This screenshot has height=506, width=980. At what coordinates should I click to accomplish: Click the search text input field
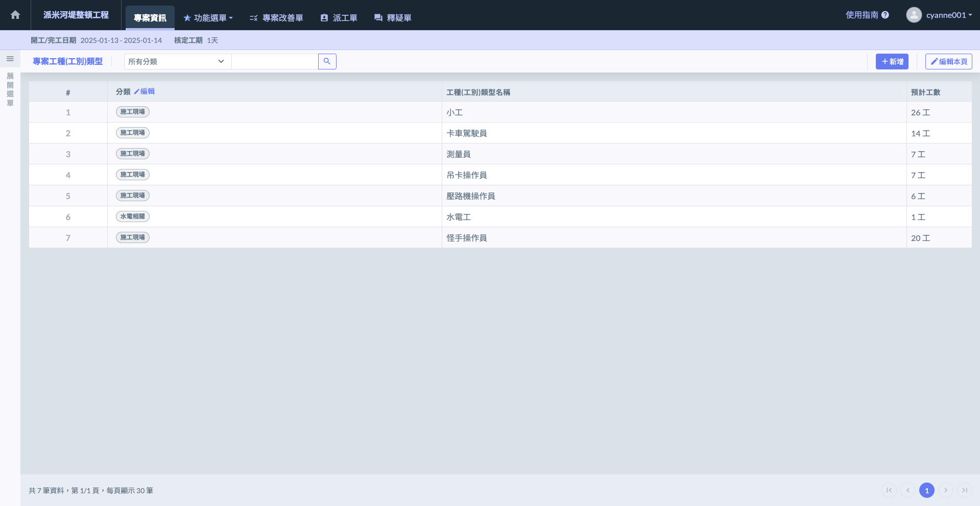coord(275,61)
